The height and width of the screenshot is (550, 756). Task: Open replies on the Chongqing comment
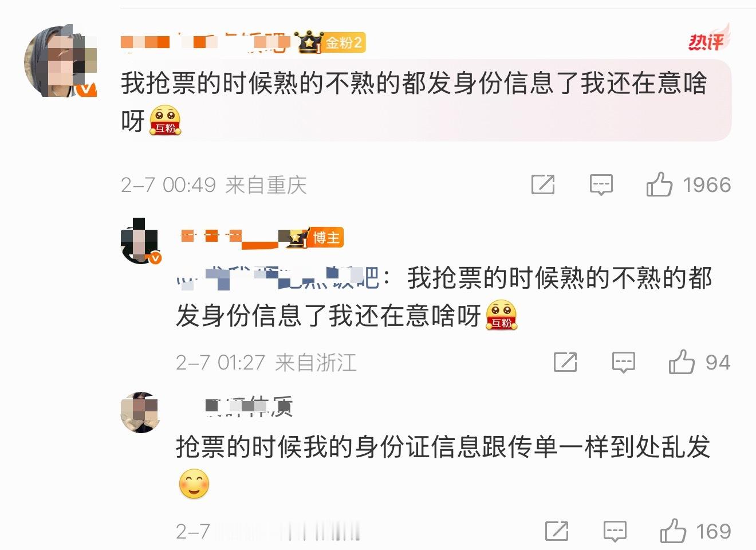[601, 185]
